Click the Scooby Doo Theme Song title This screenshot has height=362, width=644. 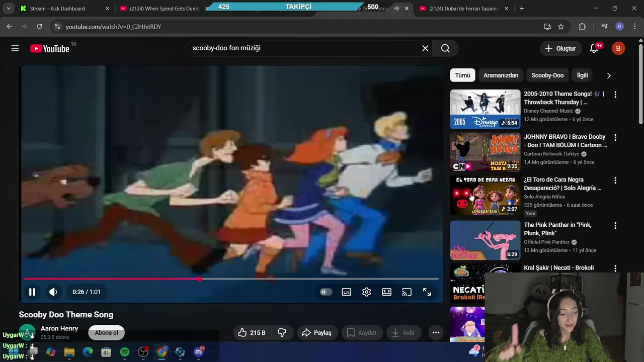(x=66, y=315)
